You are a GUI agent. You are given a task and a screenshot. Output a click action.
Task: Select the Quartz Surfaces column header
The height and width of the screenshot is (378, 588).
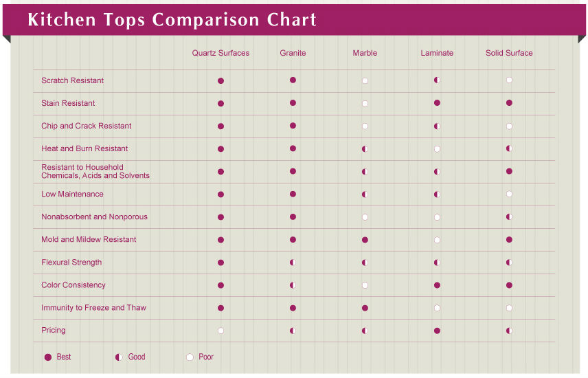click(220, 53)
